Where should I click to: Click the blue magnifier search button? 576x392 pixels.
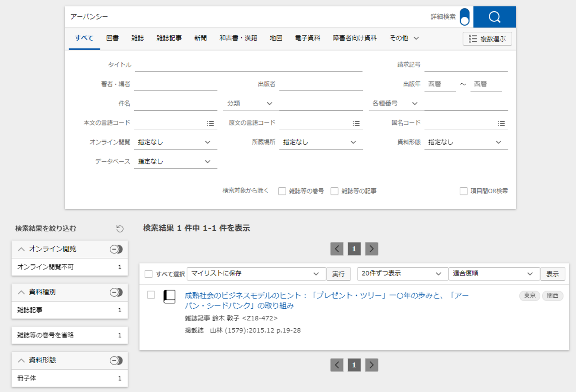click(494, 17)
